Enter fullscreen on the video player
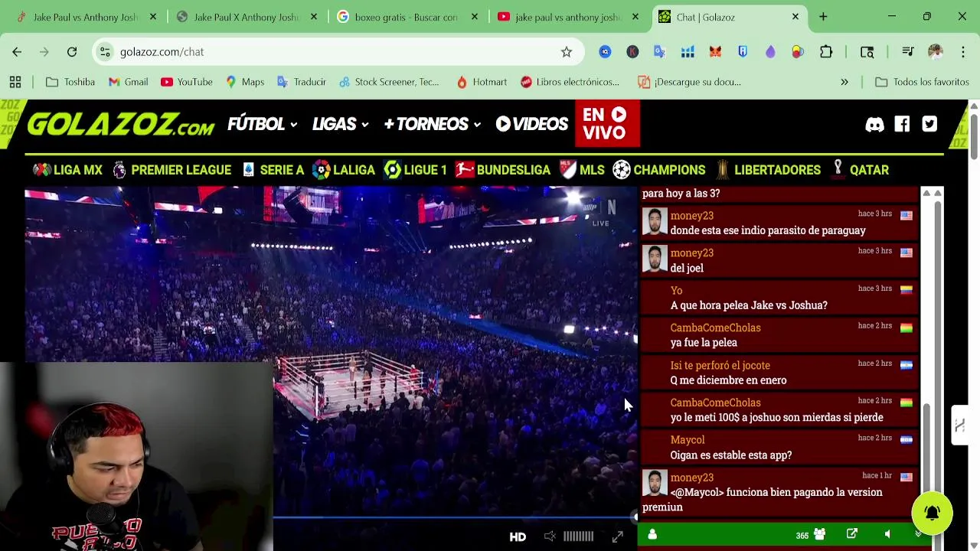Screen dimensions: 980x551 click(617, 537)
